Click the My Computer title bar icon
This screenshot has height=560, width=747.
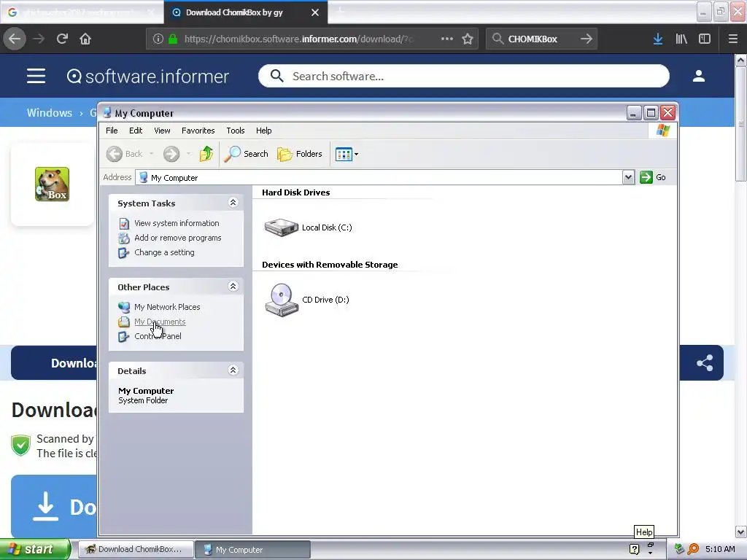pyautogui.click(x=107, y=113)
